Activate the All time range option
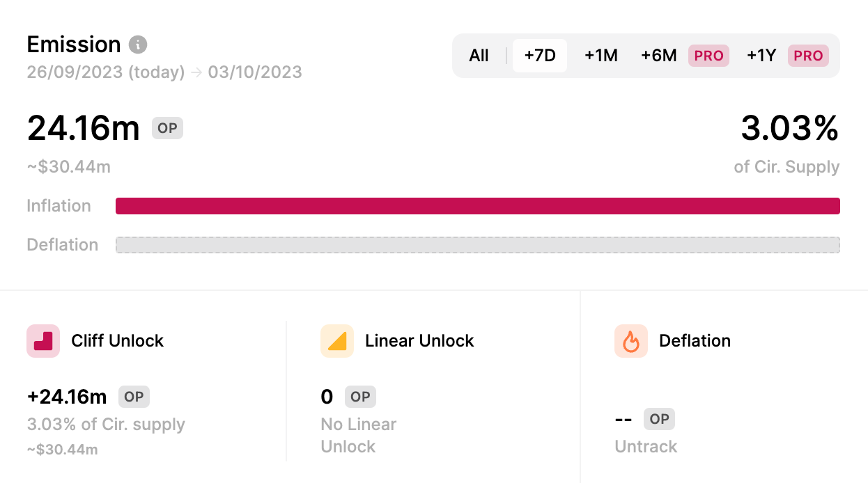The image size is (868, 483). click(x=479, y=56)
